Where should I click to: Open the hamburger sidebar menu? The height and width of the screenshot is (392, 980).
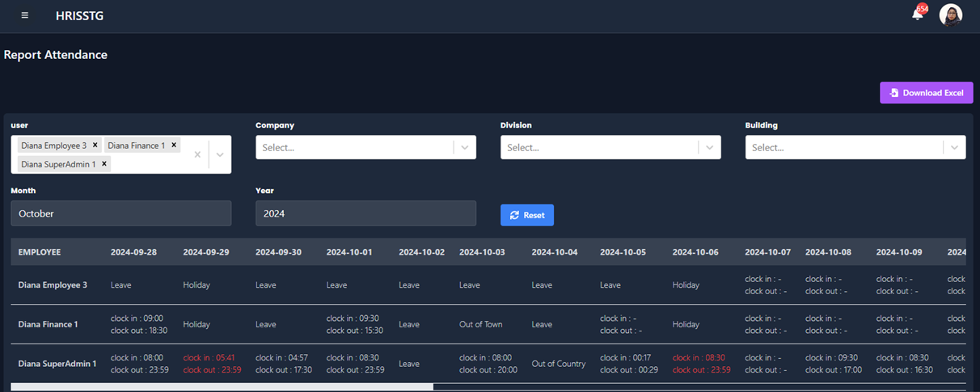coord(25,15)
